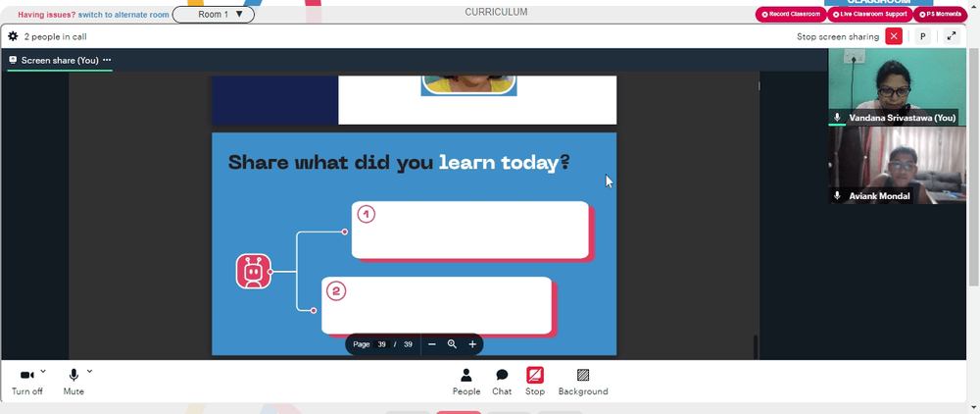980x414 pixels.
Task: Open Screen share tab options ellipsis
Action: (x=107, y=60)
